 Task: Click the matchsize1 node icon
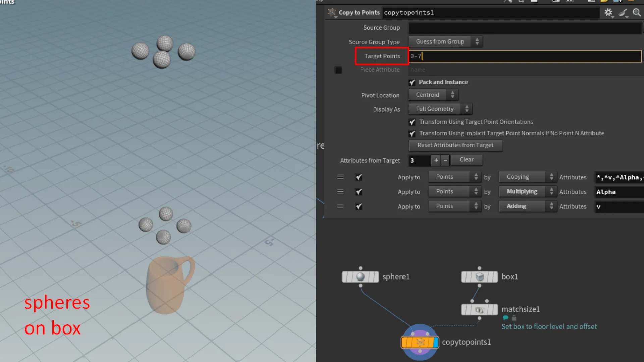pos(479,309)
